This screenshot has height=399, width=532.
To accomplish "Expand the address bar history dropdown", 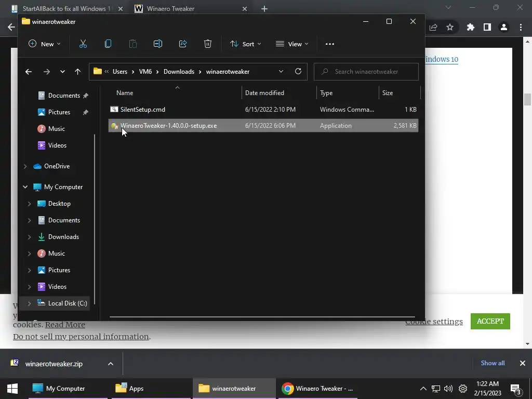I will coord(281,71).
